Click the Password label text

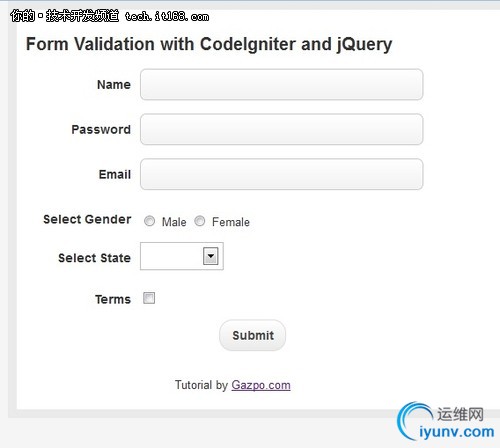pyautogui.click(x=101, y=129)
